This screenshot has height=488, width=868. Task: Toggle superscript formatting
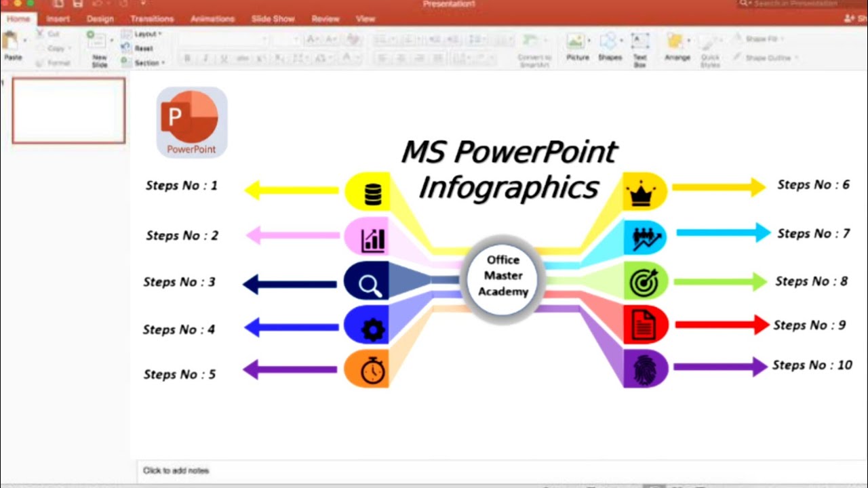tap(262, 59)
